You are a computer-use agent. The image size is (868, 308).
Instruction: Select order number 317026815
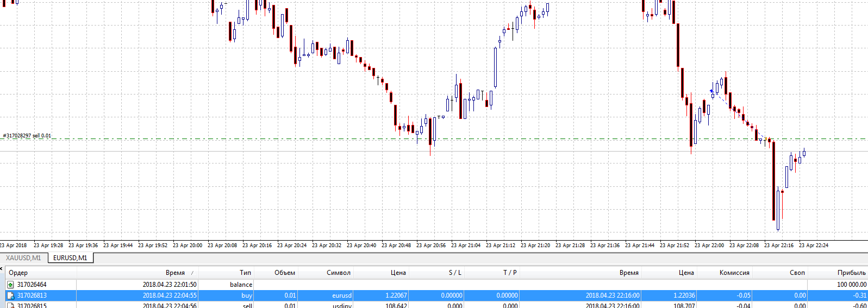pyautogui.click(x=32, y=305)
